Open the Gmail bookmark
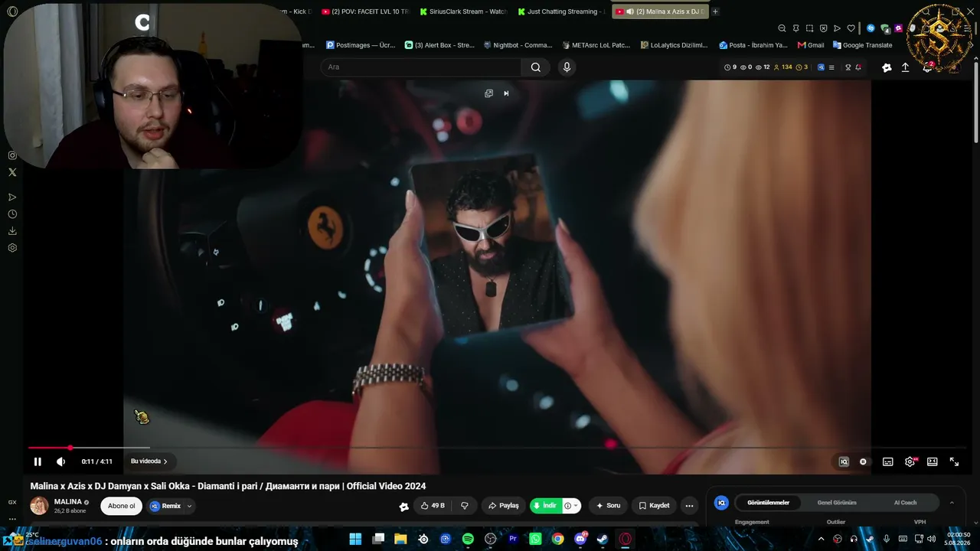The image size is (980, 551). pyautogui.click(x=811, y=45)
